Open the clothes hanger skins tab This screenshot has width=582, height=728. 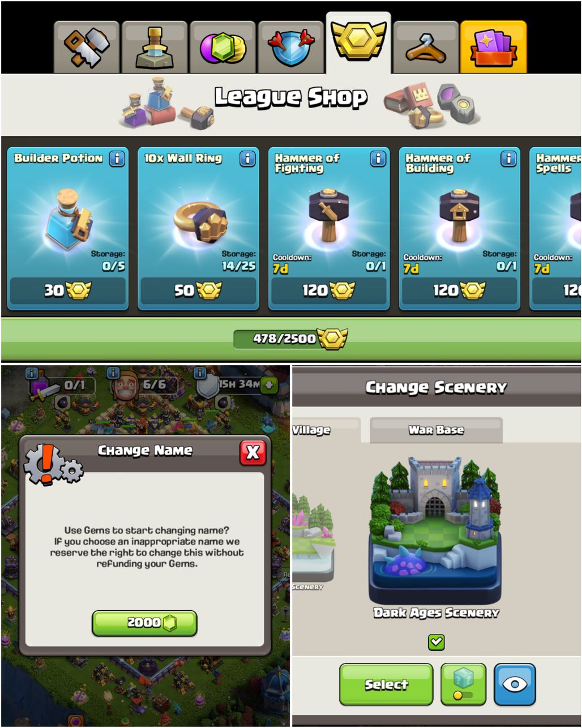[426, 48]
